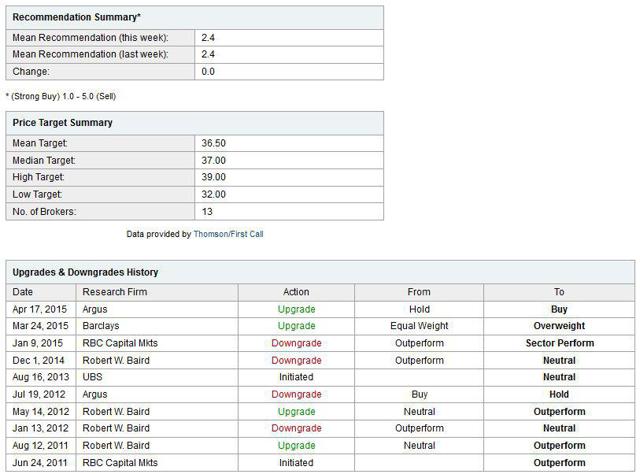This screenshot has width=640, height=474.
Task: Click the Upgrade action in Apr 17, 2015 row
Action: point(296,309)
